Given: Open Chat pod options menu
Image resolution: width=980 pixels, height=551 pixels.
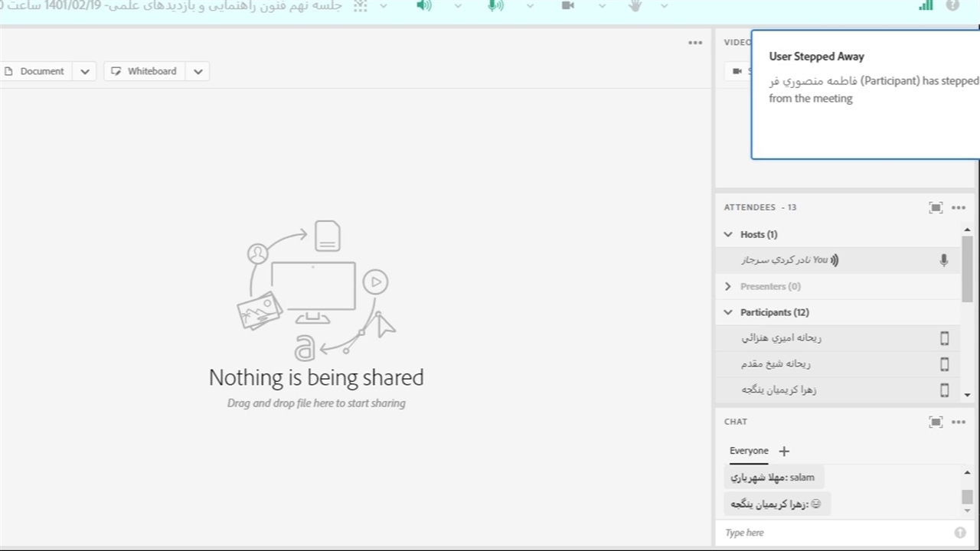Looking at the screenshot, I should point(959,422).
